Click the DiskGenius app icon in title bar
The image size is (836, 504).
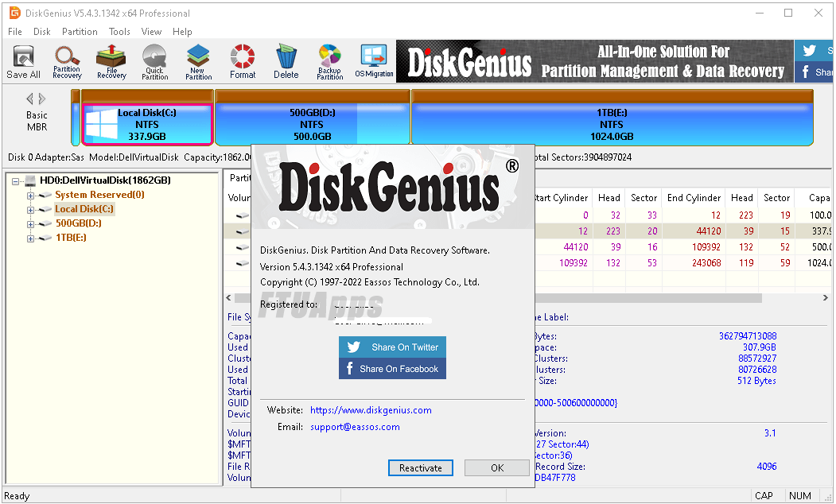14,13
